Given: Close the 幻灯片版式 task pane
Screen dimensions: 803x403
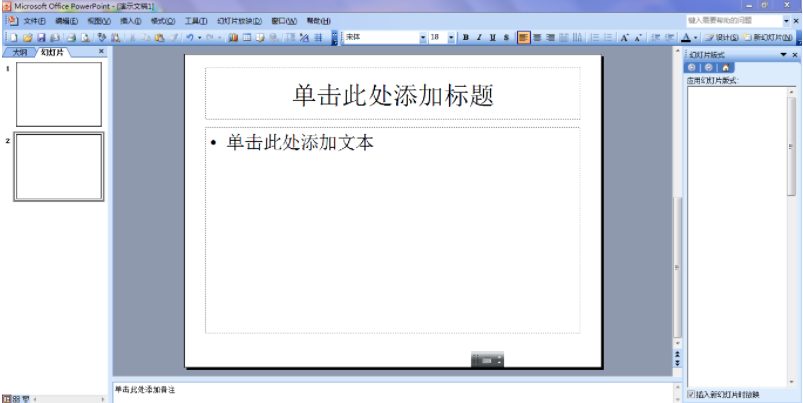Looking at the screenshot, I should tap(795, 55).
